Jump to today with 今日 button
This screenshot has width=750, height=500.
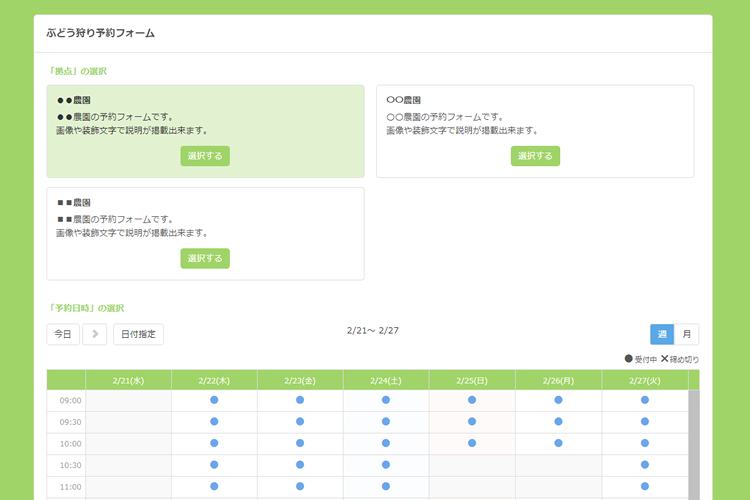(63, 334)
